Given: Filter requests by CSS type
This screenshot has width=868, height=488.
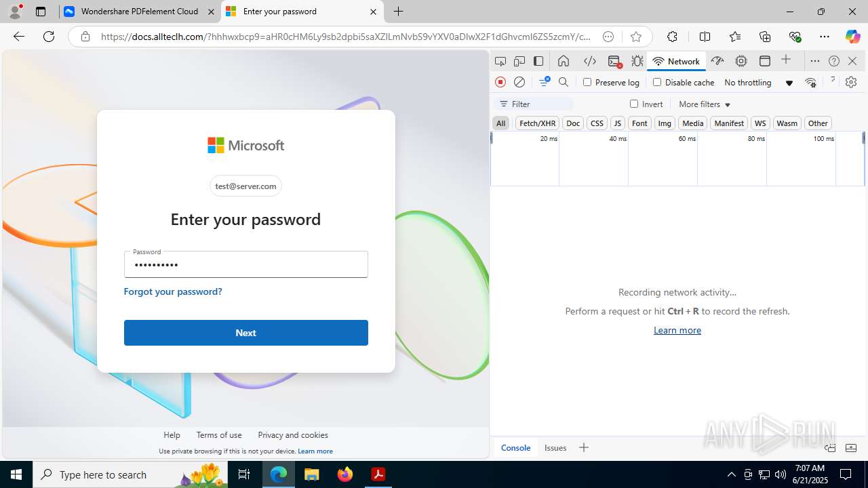Looking at the screenshot, I should (x=597, y=123).
